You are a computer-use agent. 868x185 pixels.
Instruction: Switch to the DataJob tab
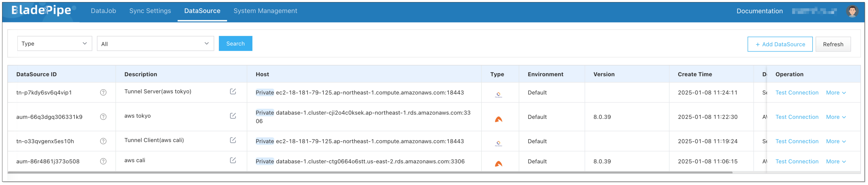point(103,10)
